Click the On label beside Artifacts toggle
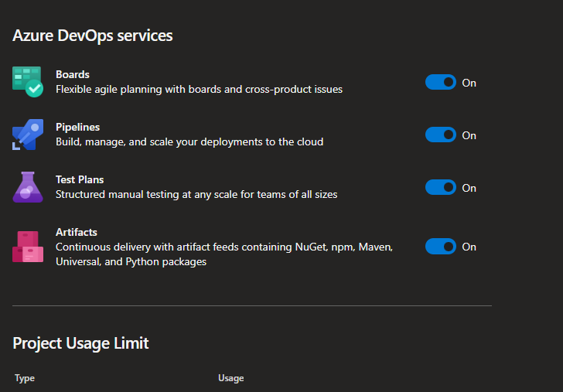563x392 pixels. click(x=469, y=247)
